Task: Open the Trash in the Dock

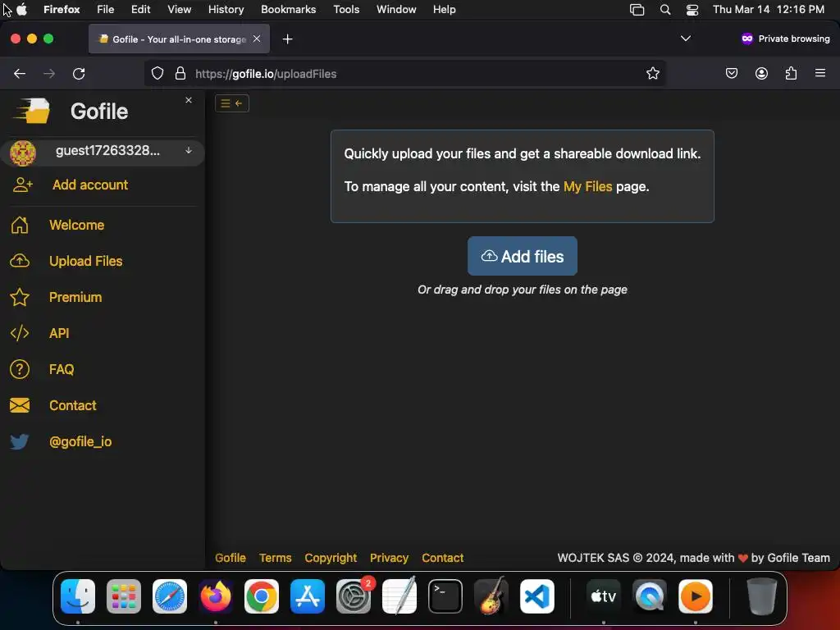Action: [761, 596]
